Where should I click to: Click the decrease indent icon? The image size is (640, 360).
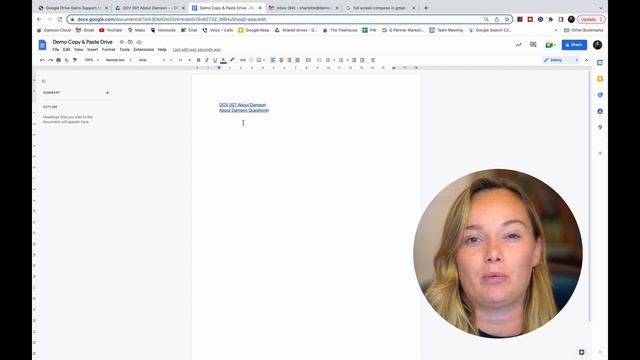[354, 60]
